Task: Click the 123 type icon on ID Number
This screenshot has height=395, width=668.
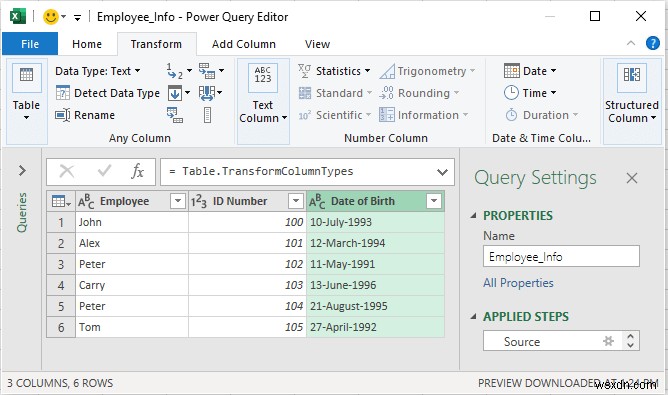Action: (x=199, y=201)
